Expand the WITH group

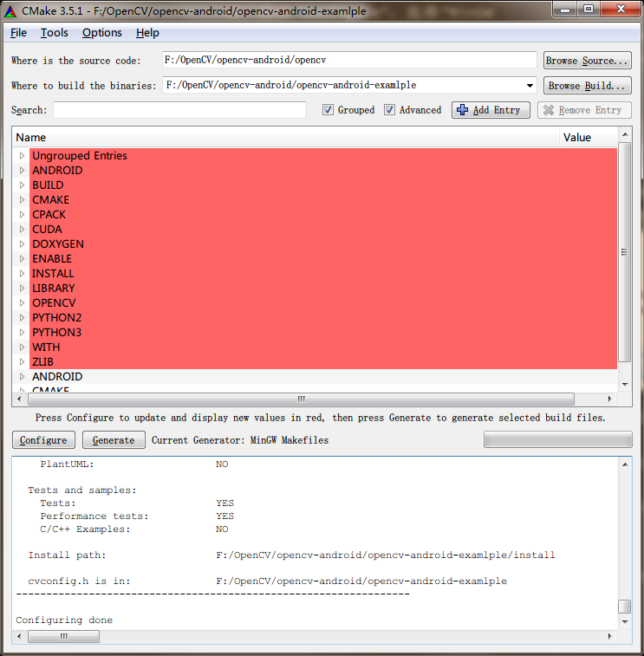point(23,347)
